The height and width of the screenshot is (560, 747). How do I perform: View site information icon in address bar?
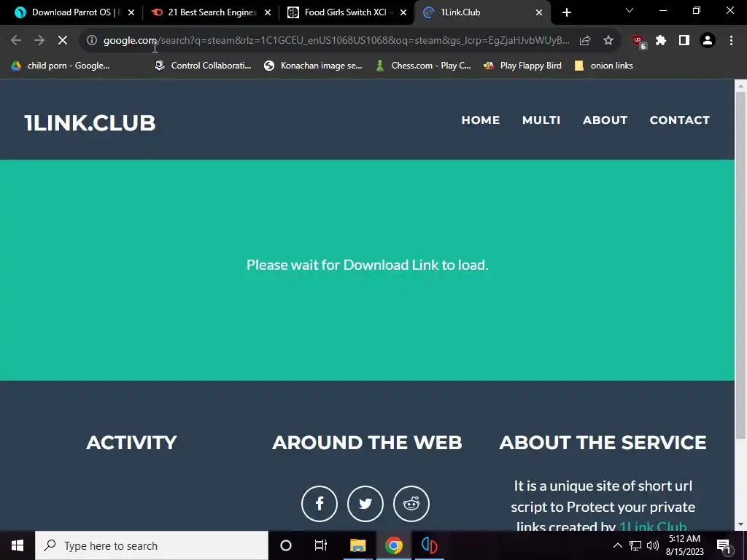pyautogui.click(x=92, y=41)
